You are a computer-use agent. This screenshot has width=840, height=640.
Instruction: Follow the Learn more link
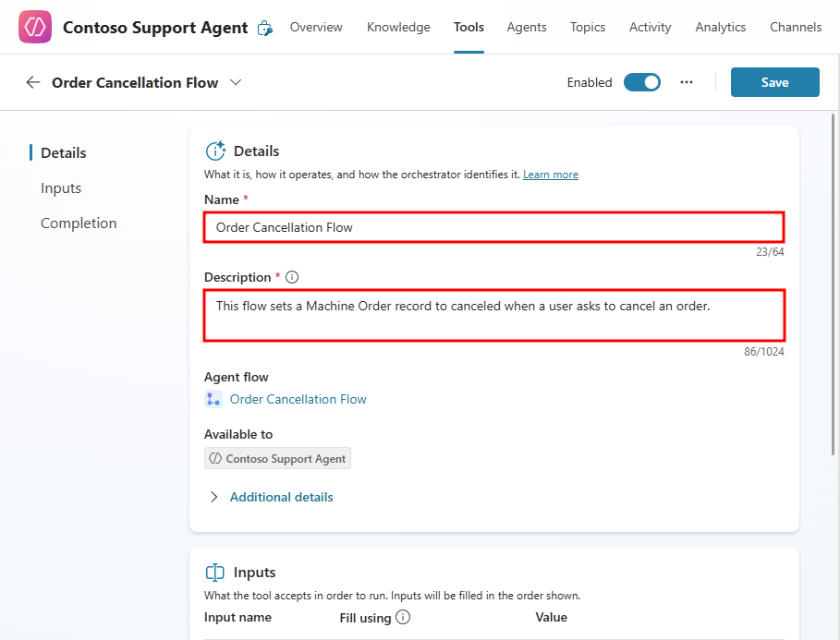(x=551, y=175)
